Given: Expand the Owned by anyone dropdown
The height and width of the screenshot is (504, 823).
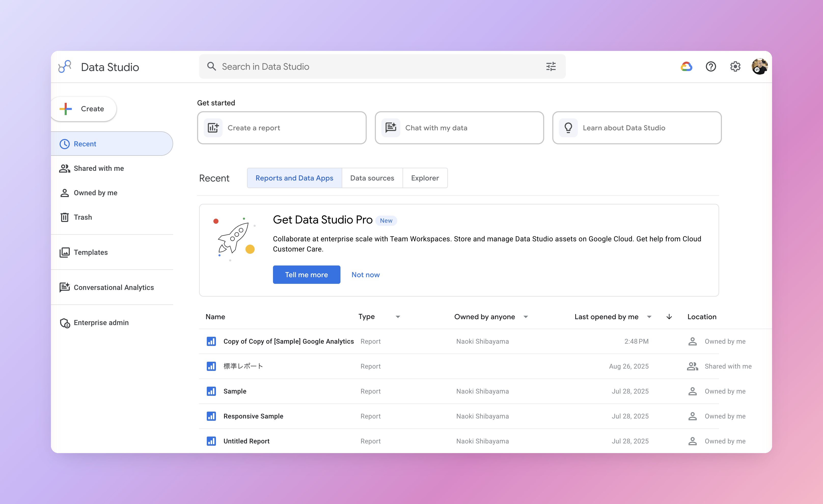Looking at the screenshot, I should 526,317.
